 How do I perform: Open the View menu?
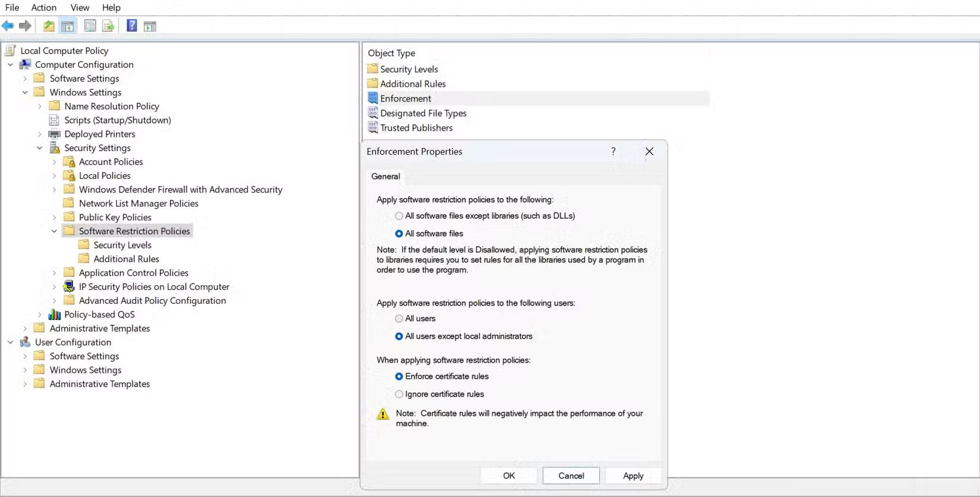pos(80,8)
